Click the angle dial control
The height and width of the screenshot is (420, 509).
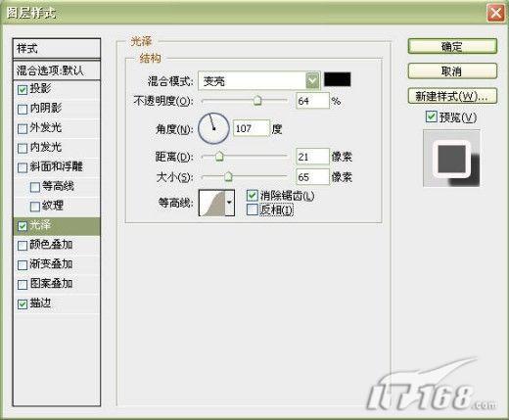tap(213, 128)
